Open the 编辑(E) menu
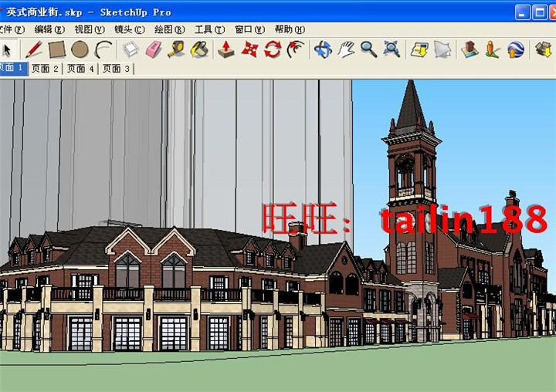This screenshot has width=556, height=392. (49, 29)
